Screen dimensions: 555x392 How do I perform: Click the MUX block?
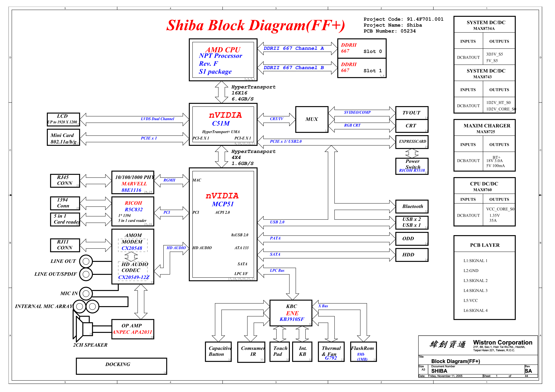tap(312, 119)
